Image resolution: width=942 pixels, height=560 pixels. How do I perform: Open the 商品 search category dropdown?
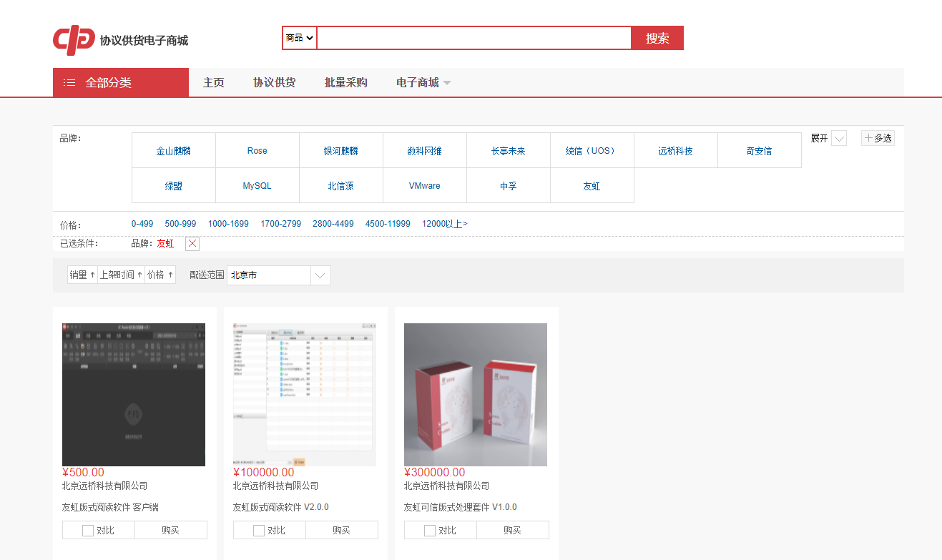pos(298,38)
